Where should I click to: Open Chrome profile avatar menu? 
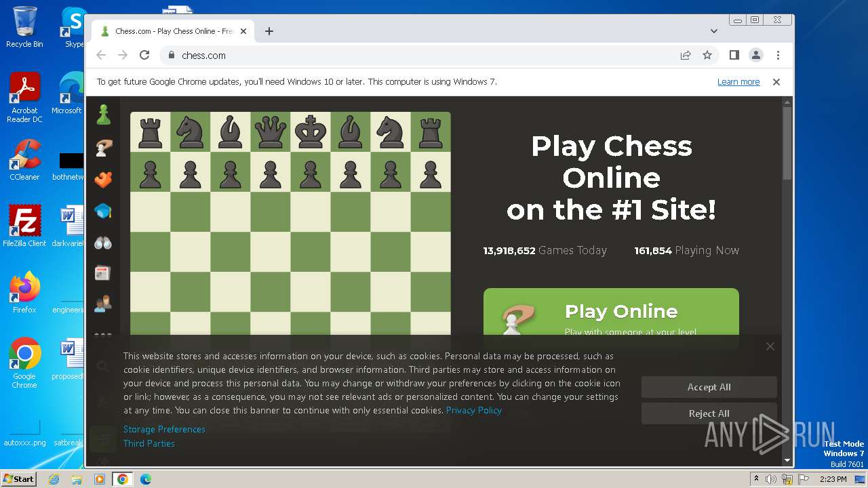(756, 55)
